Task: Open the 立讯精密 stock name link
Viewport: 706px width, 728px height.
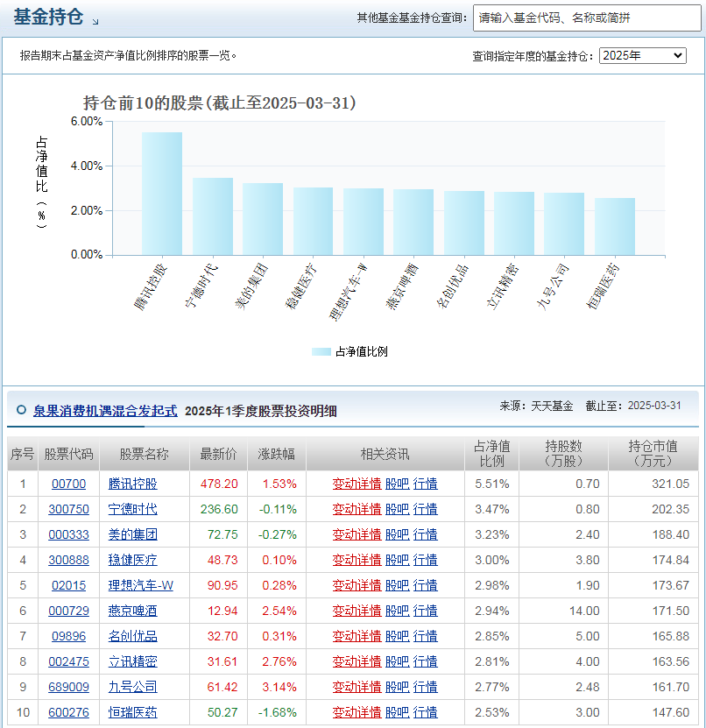Action: [133, 661]
